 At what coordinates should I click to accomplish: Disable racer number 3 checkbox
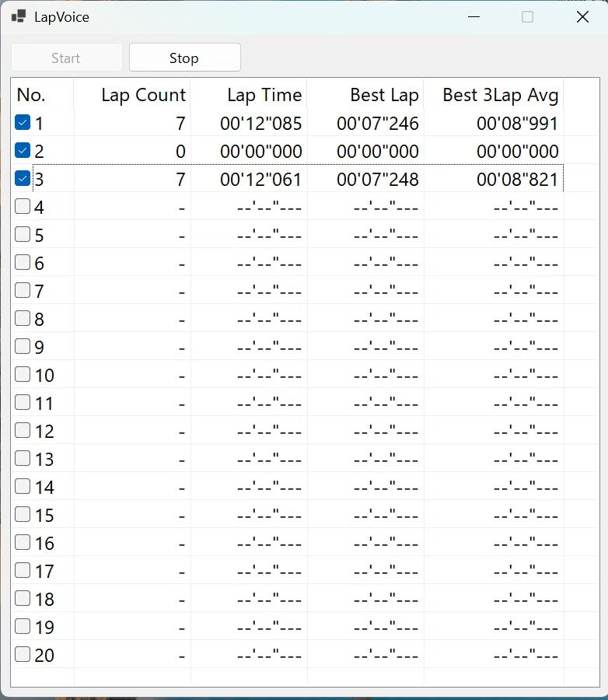pyautogui.click(x=23, y=178)
